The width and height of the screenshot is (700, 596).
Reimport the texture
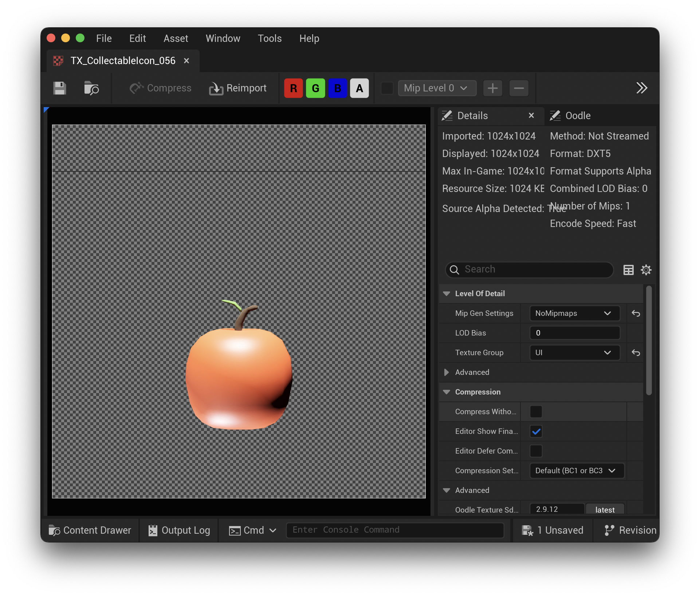238,88
